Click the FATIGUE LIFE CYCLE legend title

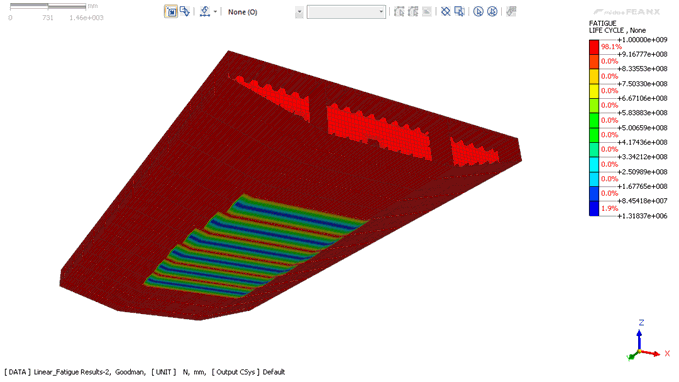point(617,27)
